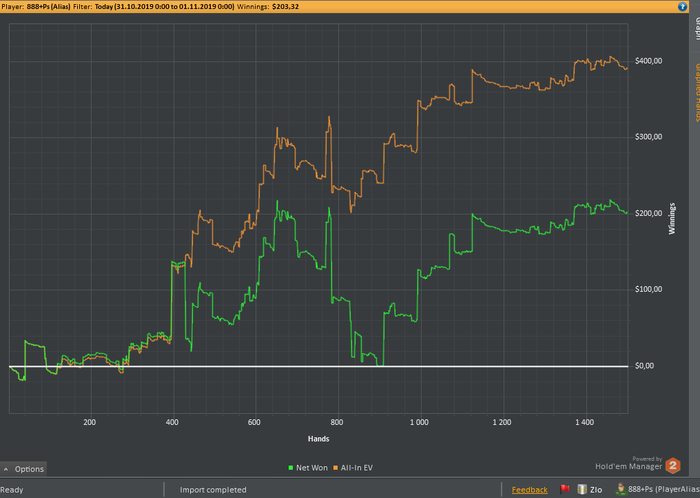Click the All-In EV legend label

click(x=357, y=468)
